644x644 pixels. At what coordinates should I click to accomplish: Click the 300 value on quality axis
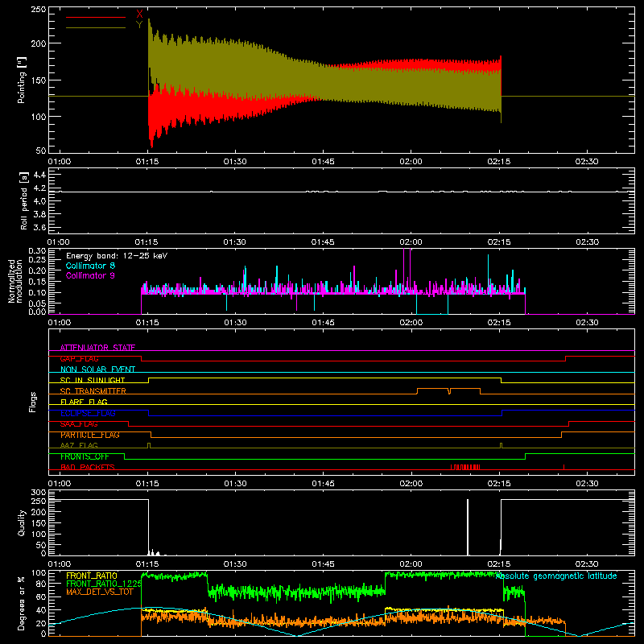39,493
